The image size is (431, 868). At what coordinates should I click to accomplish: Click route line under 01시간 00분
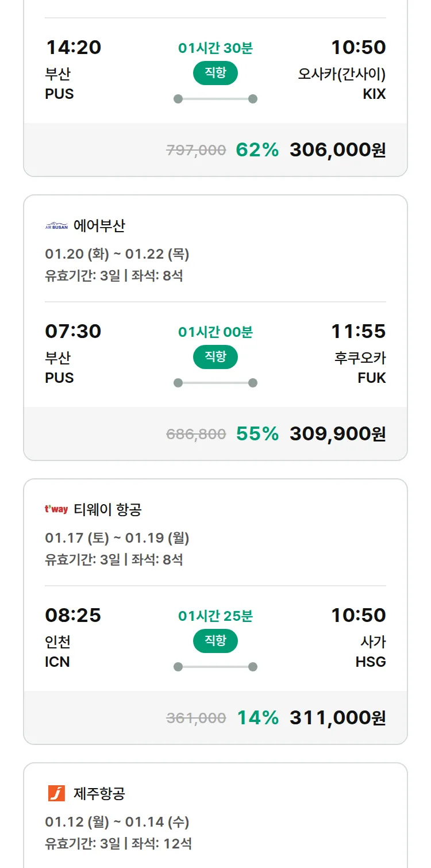[x=215, y=383]
